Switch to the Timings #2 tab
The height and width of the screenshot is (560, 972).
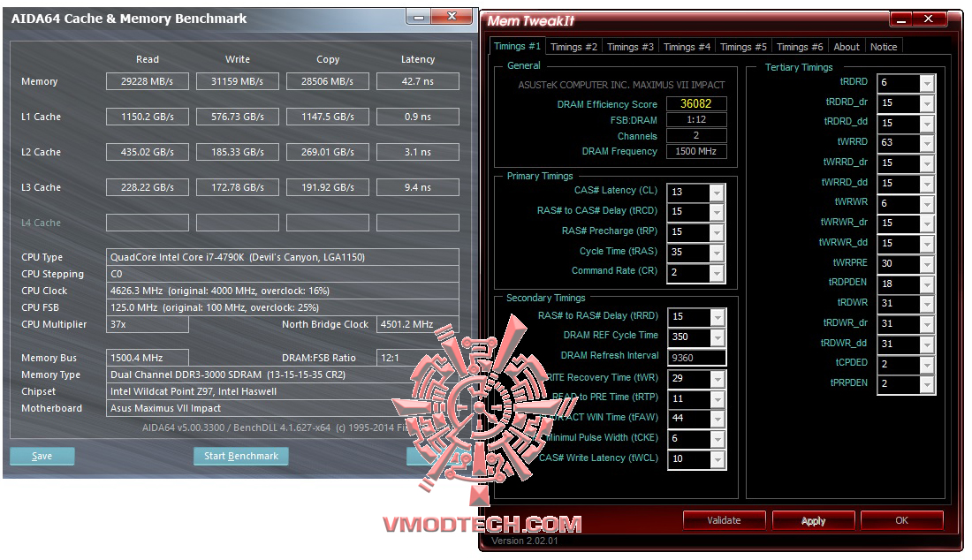coord(573,47)
